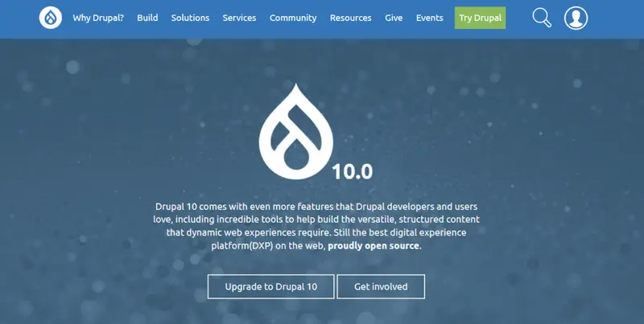Open the user account avatar icon
Screen dimensions: 644x324
pos(576,18)
